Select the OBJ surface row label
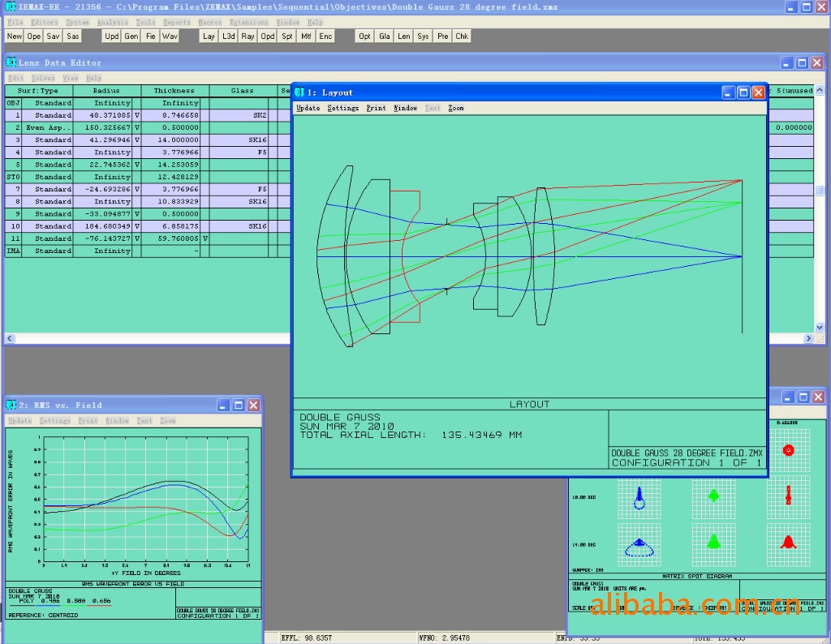 coord(13,103)
